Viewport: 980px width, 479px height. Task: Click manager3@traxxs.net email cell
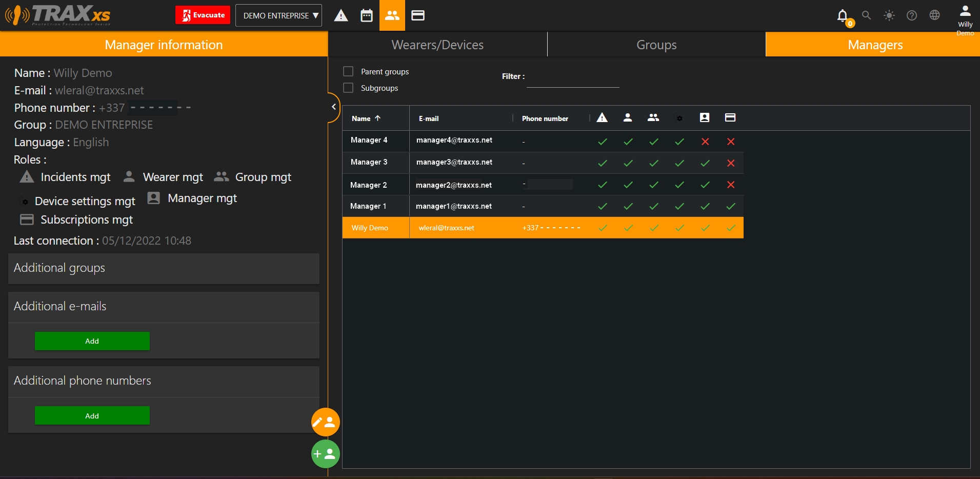click(x=454, y=162)
